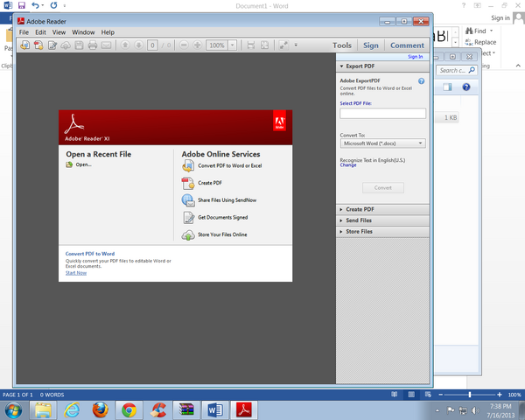Open the 100% zoom level dropdown
This screenshot has width=525, height=420.
coord(233,45)
